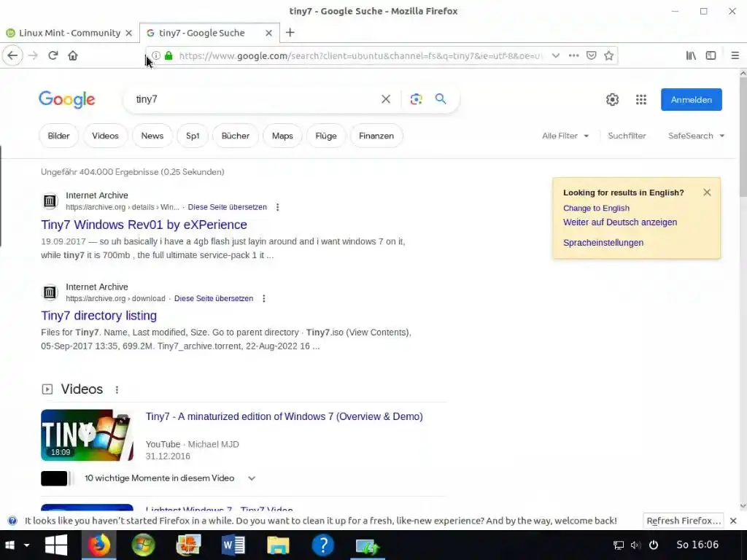Click Firefox icon in taskbar
This screenshot has width=747, height=560.
(98, 545)
